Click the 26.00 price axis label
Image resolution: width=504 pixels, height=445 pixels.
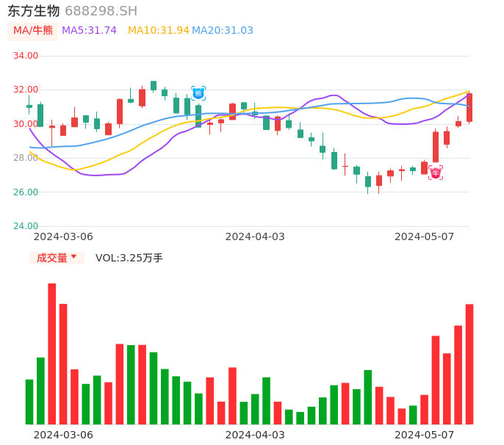pos(26,192)
